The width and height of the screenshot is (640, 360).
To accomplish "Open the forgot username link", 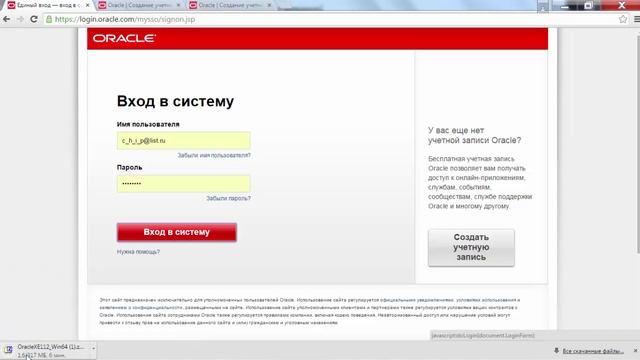I will (214, 155).
